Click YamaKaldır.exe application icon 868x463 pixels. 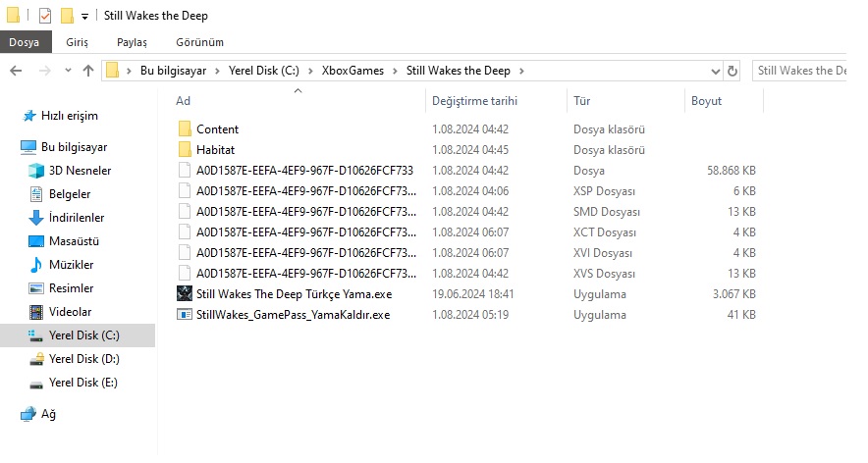(x=185, y=314)
